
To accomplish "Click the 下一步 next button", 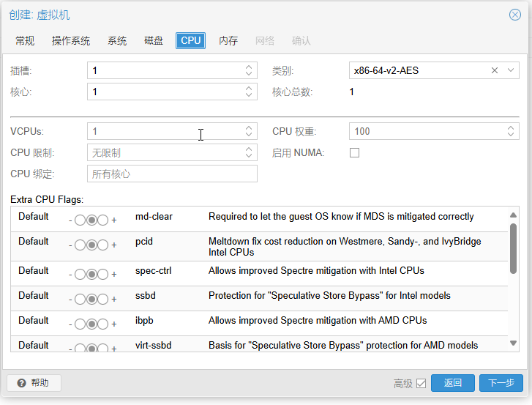I will tap(501, 383).
